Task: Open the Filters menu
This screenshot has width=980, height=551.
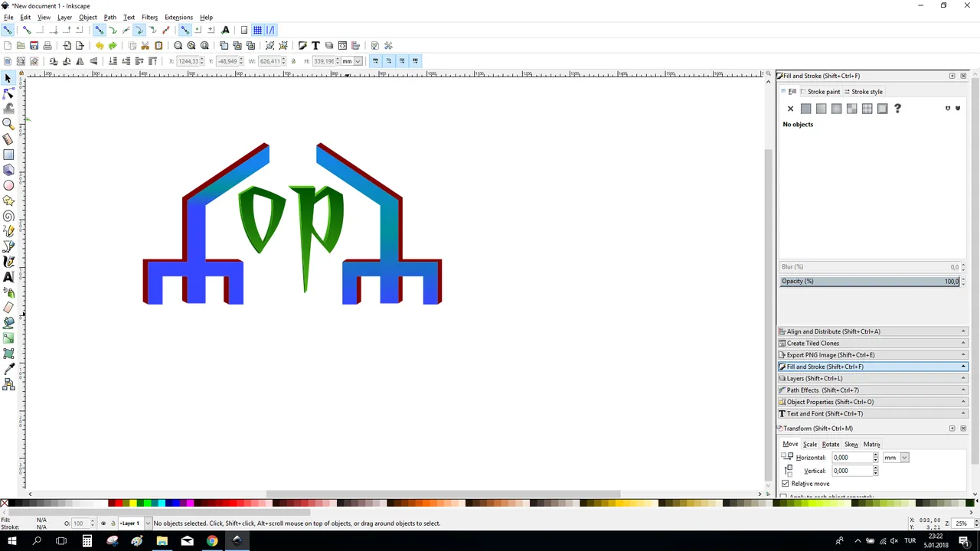Action: (x=149, y=17)
